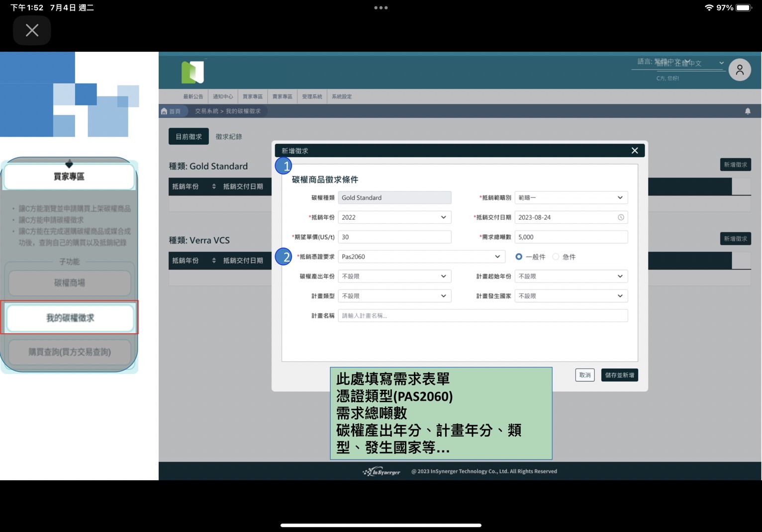
Task: Click 新增徵求 for Verra VCS
Action: [x=735, y=239]
